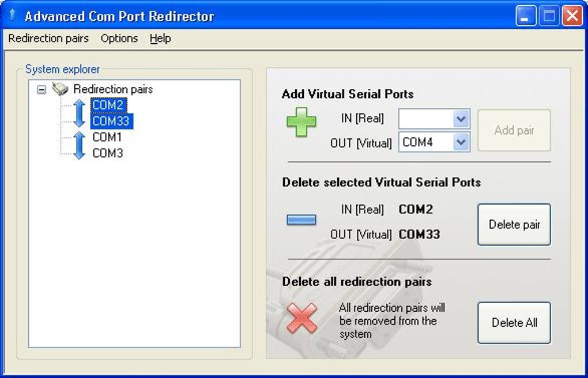Collapse the Redirection pairs tree node
Viewport: 588px width, 378px height.
click(42, 90)
